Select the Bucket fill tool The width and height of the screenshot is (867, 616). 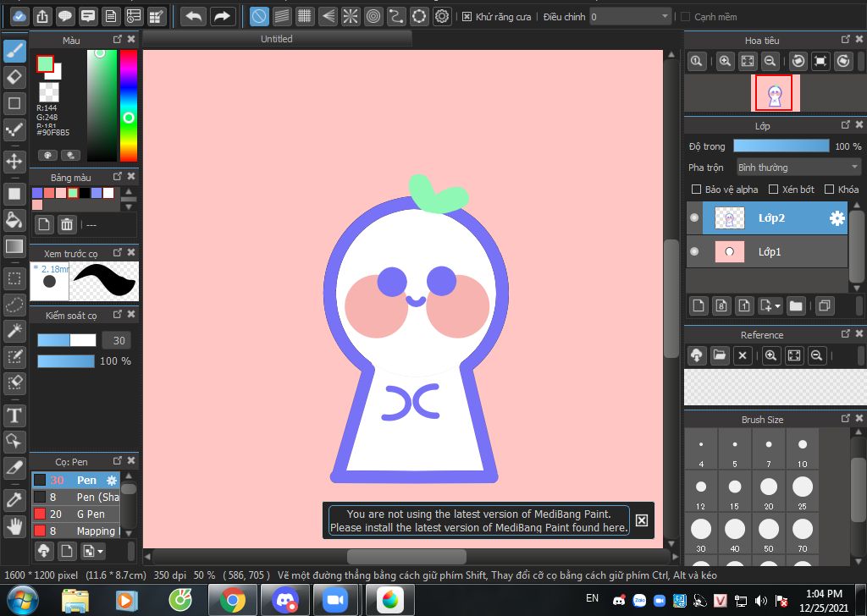14,221
